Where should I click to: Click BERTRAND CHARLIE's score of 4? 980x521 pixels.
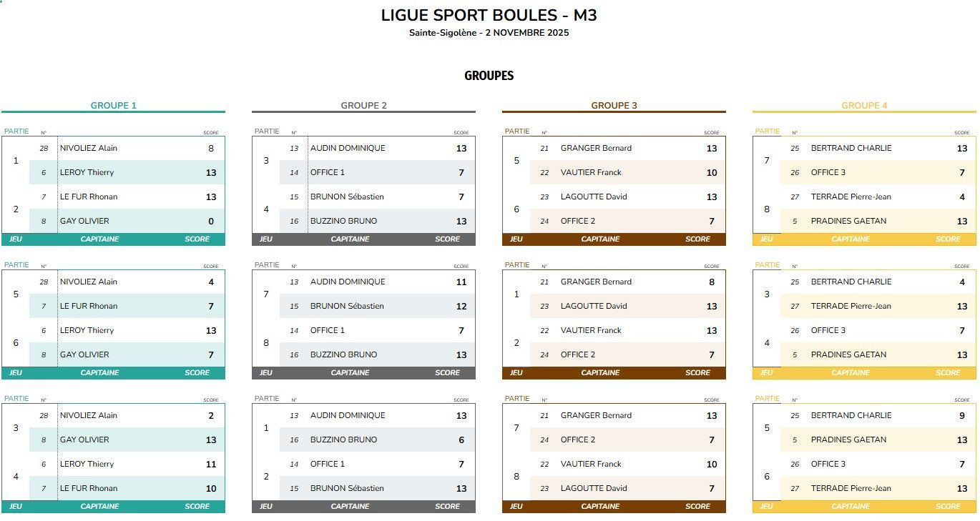coord(962,282)
